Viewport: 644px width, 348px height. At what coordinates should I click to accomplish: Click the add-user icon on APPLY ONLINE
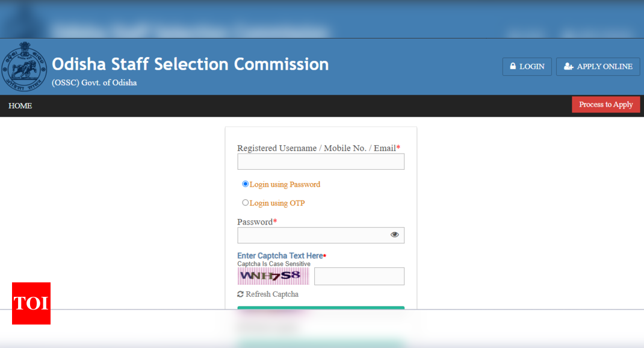coord(568,66)
